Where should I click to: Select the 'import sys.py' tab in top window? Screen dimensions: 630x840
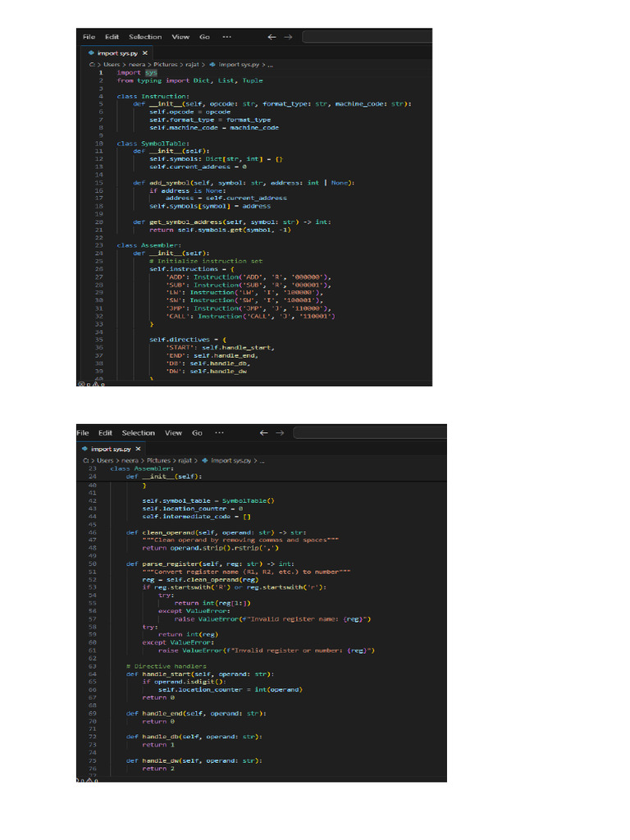click(x=117, y=53)
